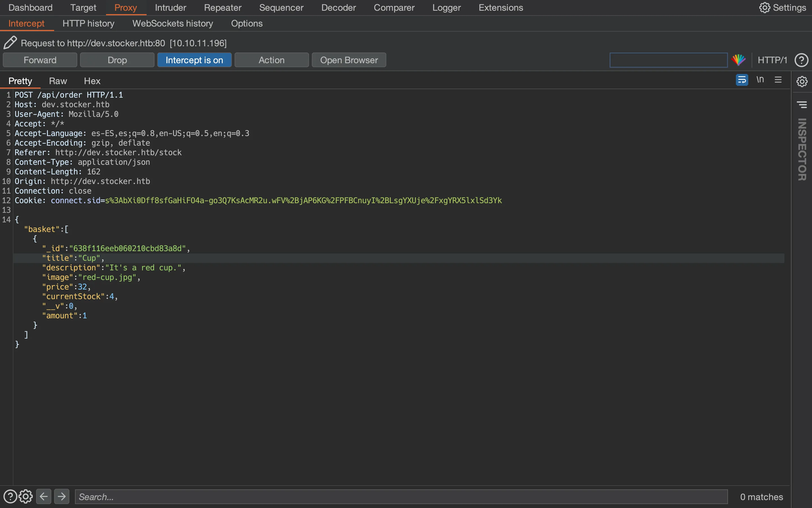812x508 pixels.
Task: Open the vertical INSPECTOR sidebar label
Action: coord(802,149)
